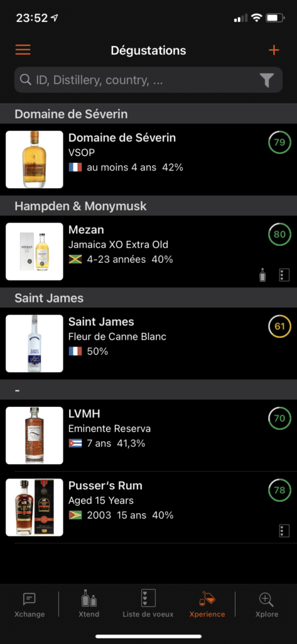Open the filter funnel icon
Viewport: 297px width, 644px height.
(x=267, y=80)
